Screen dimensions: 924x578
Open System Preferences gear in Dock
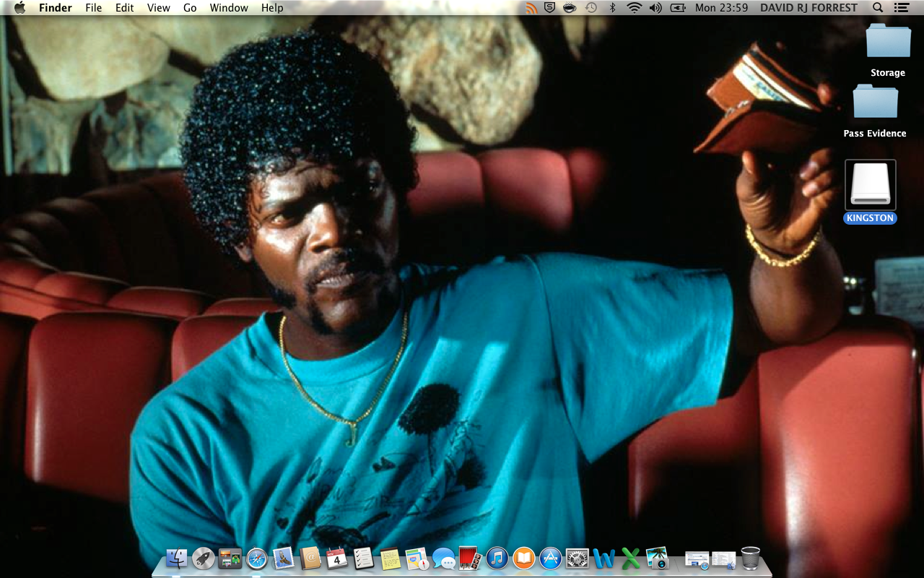pos(577,558)
